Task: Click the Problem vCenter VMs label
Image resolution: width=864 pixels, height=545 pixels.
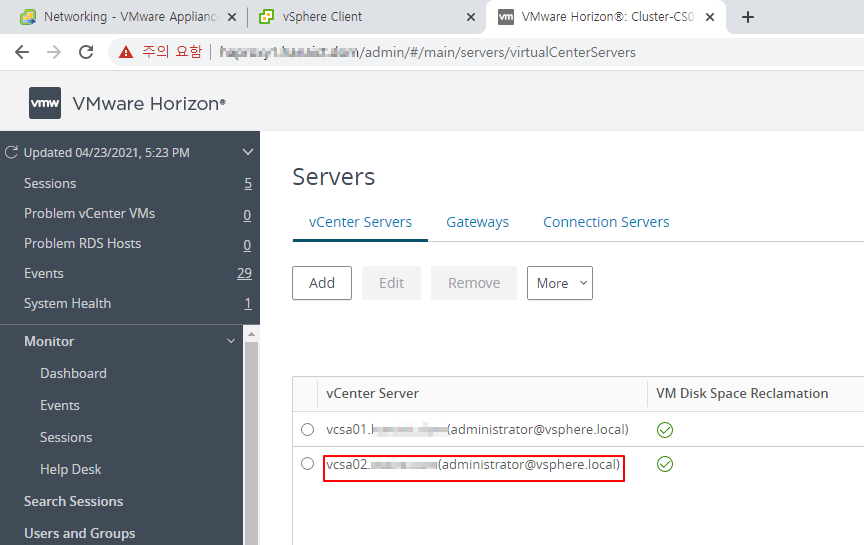Action: click(x=89, y=214)
